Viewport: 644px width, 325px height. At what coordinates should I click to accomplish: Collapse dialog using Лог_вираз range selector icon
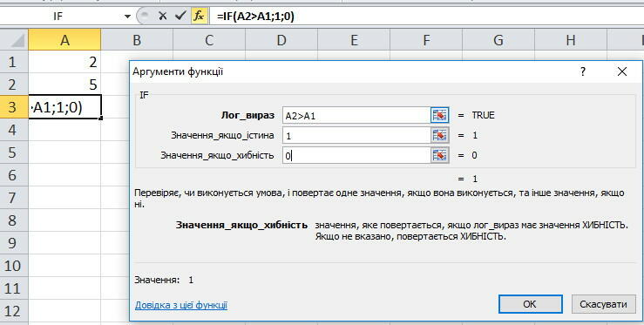[439, 116]
